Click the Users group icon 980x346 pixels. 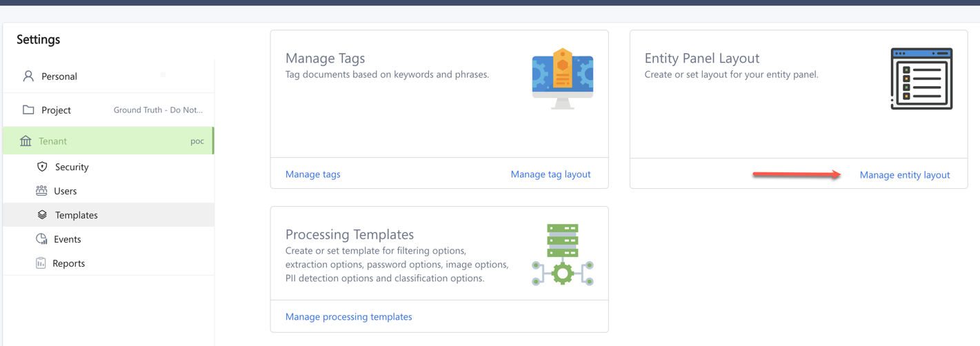(x=41, y=190)
